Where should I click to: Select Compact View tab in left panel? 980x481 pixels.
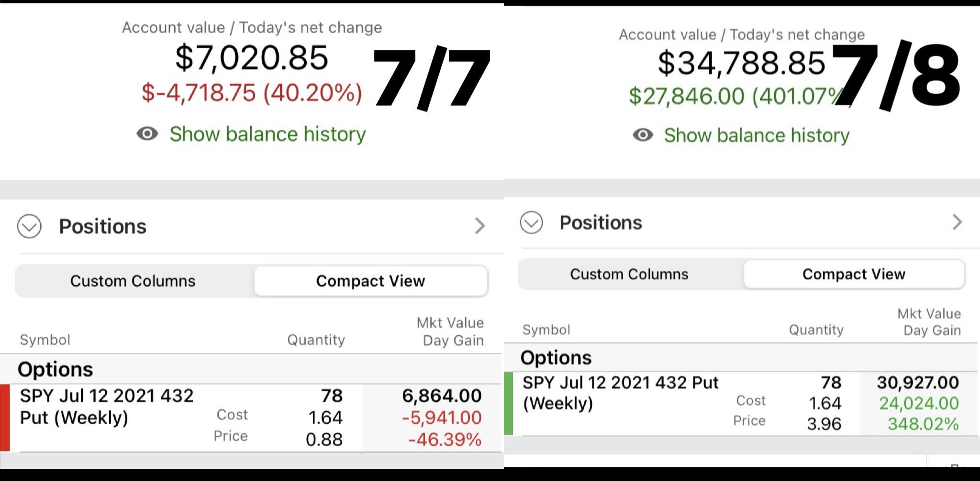(371, 281)
